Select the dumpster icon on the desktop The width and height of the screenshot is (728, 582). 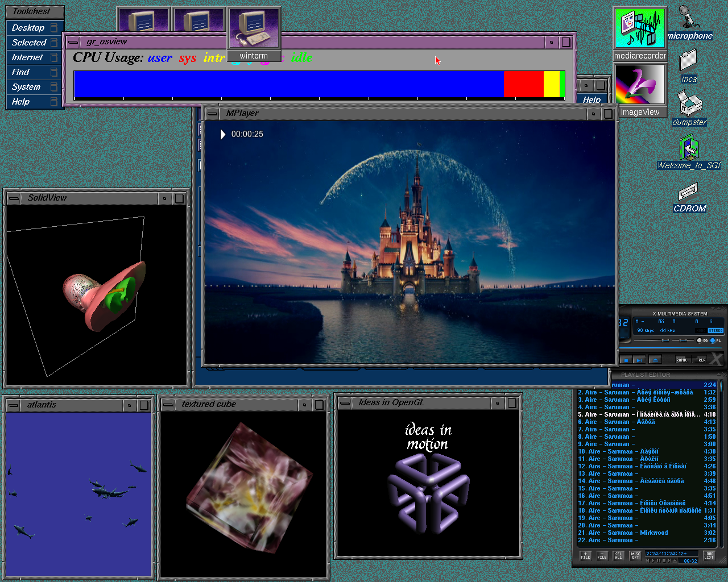click(x=689, y=109)
